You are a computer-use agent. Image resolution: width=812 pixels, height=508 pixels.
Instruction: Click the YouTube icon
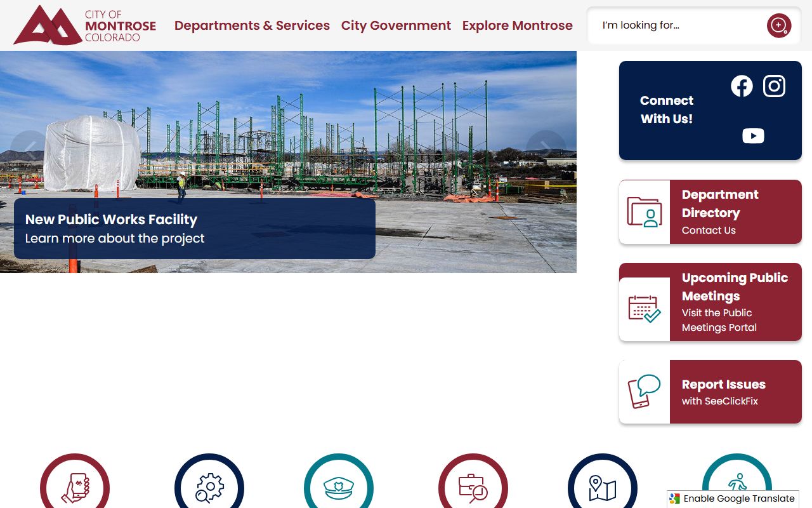coord(753,136)
